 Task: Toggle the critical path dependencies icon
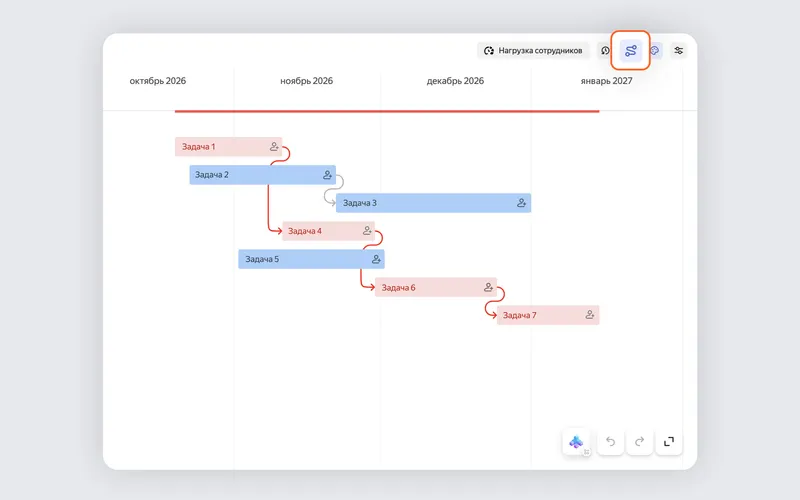pos(631,51)
